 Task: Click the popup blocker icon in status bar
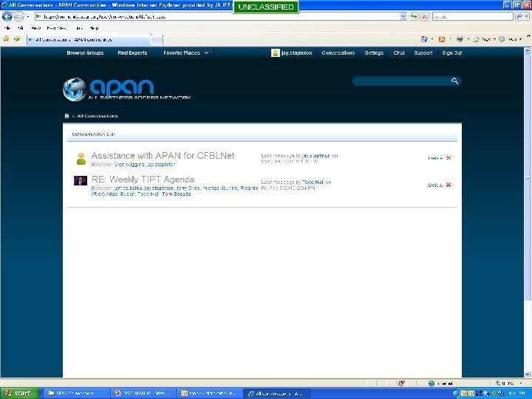401,383
